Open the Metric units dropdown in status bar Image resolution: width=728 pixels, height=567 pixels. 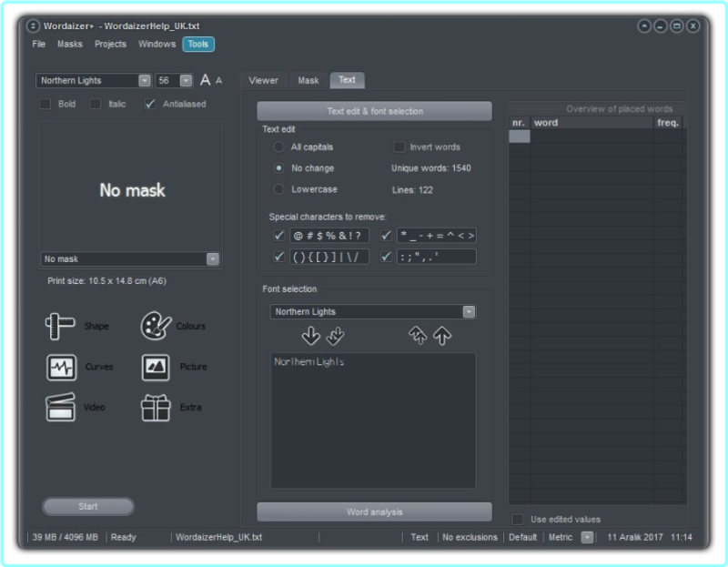[587, 537]
